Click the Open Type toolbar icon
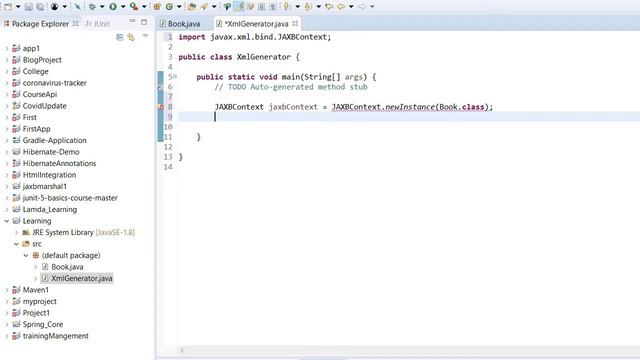This screenshot has width=640, height=360. click(x=191, y=7)
